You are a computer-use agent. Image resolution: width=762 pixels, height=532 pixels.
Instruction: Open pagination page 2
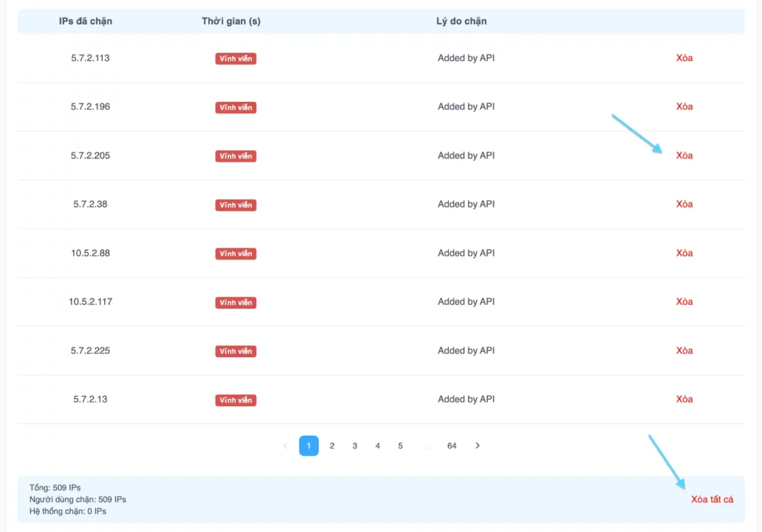pos(332,446)
